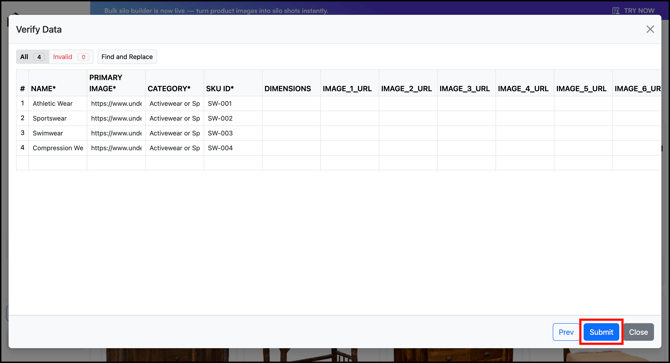Image resolution: width=670 pixels, height=363 pixels.
Task: Click the empty IMAGE_1_URL cell for SW-002
Action: coord(350,118)
